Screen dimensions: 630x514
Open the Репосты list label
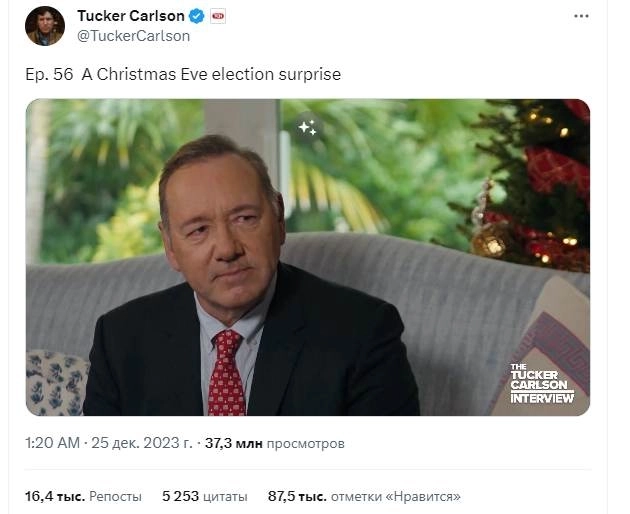(x=115, y=495)
